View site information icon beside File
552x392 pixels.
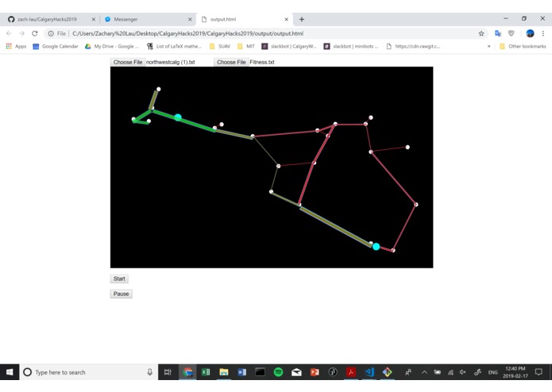tap(51, 34)
